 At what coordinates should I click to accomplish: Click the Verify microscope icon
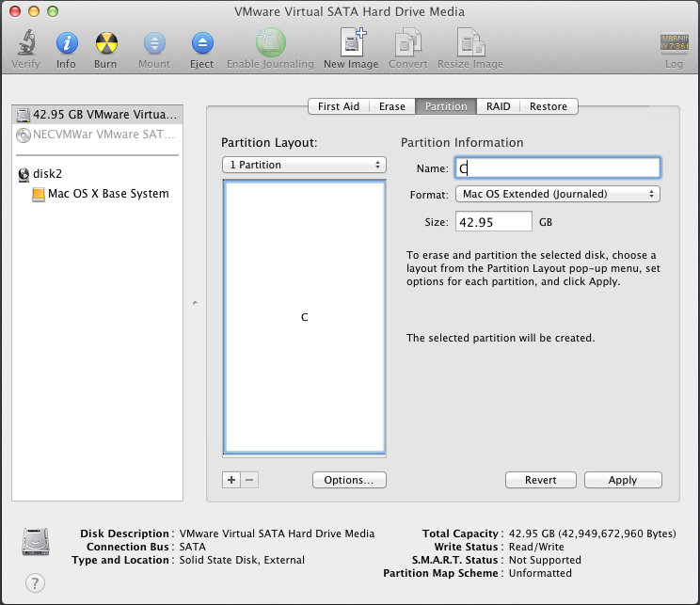click(26, 43)
